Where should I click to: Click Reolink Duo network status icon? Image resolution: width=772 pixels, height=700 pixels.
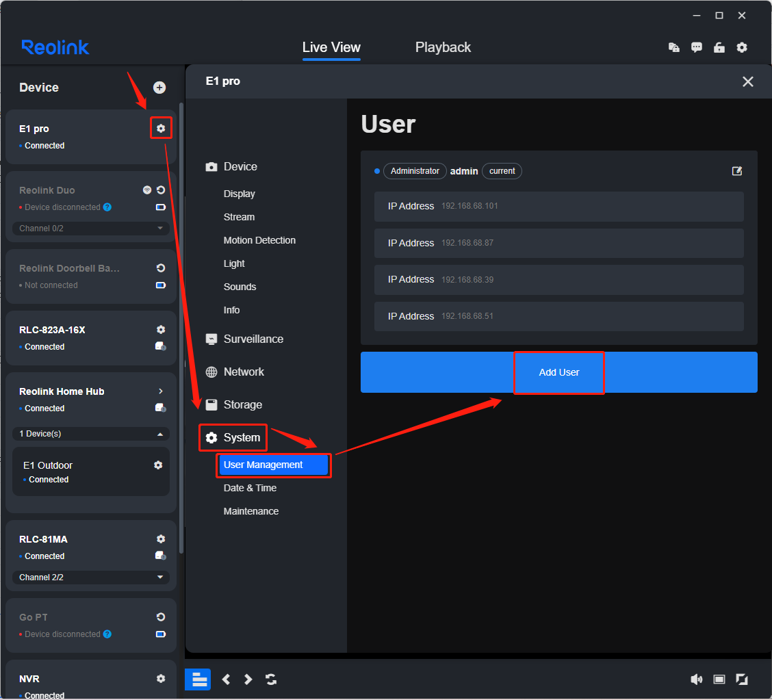point(146,190)
